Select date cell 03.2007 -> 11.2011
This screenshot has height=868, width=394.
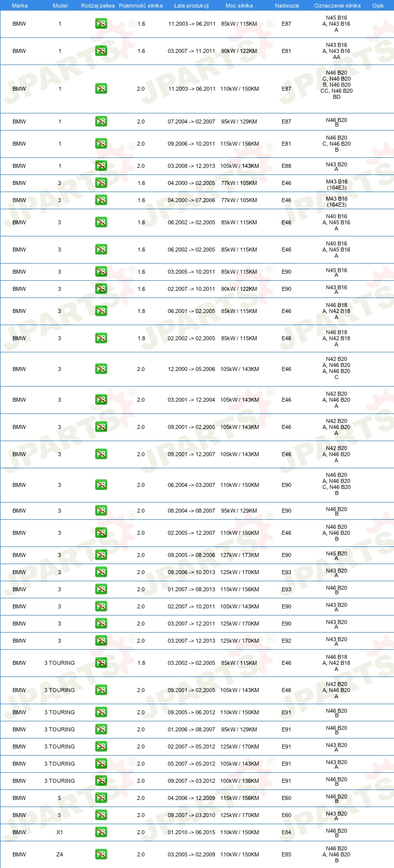pos(191,51)
